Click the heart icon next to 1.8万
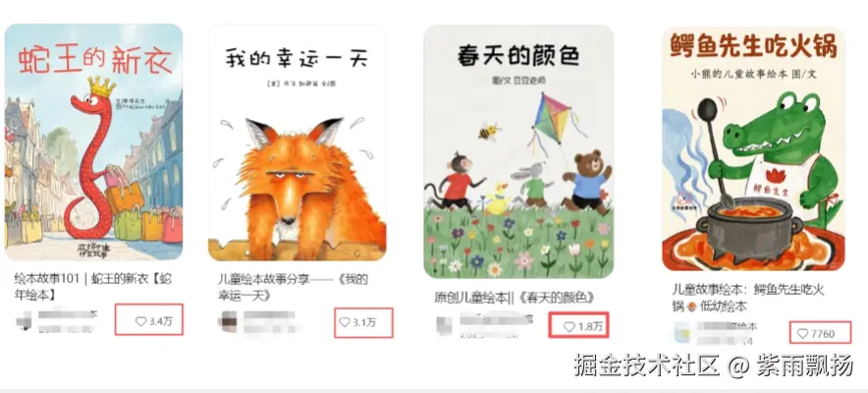Screen dimensions: 868x393 click(x=570, y=327)
